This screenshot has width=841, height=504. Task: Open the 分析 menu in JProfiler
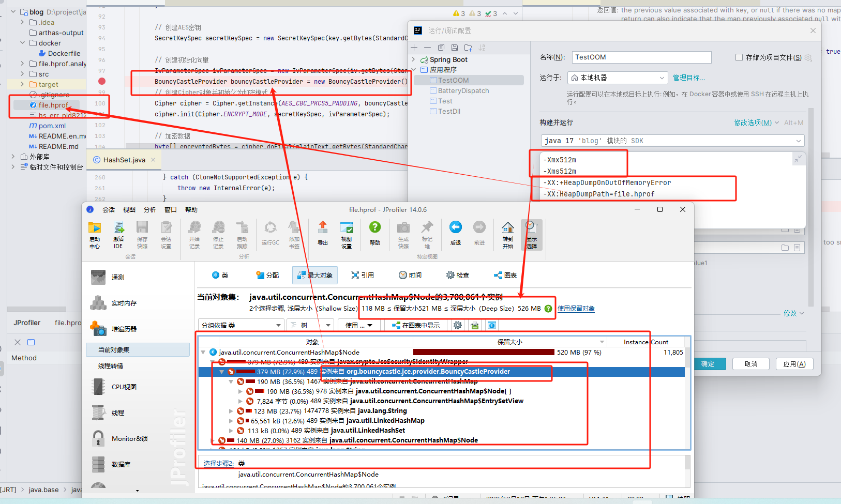(x=150, y=209)
